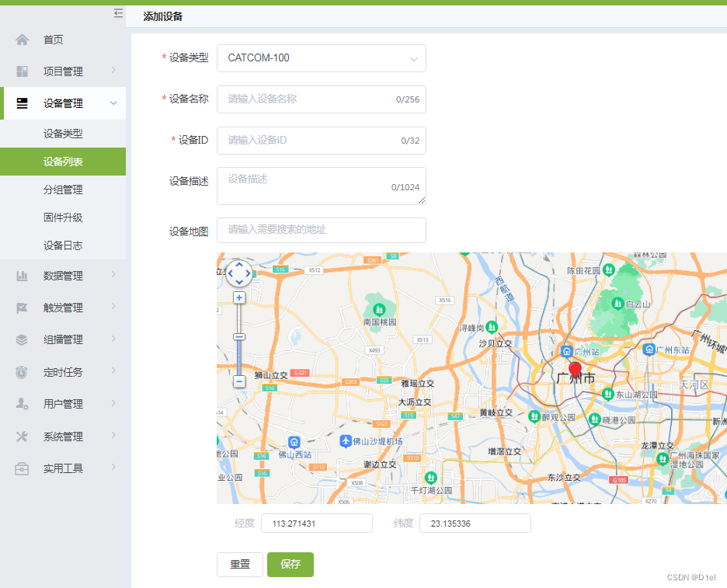This screenshot has height=588, width=727.
Task: Click the 佛山西站 station icon
Action: [x=294, y=443]
